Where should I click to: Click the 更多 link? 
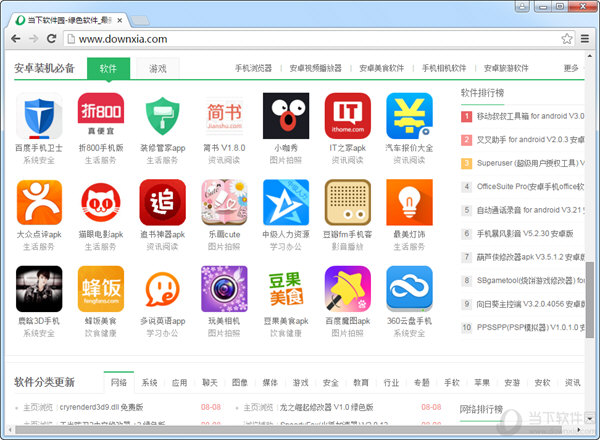[571, 68]
